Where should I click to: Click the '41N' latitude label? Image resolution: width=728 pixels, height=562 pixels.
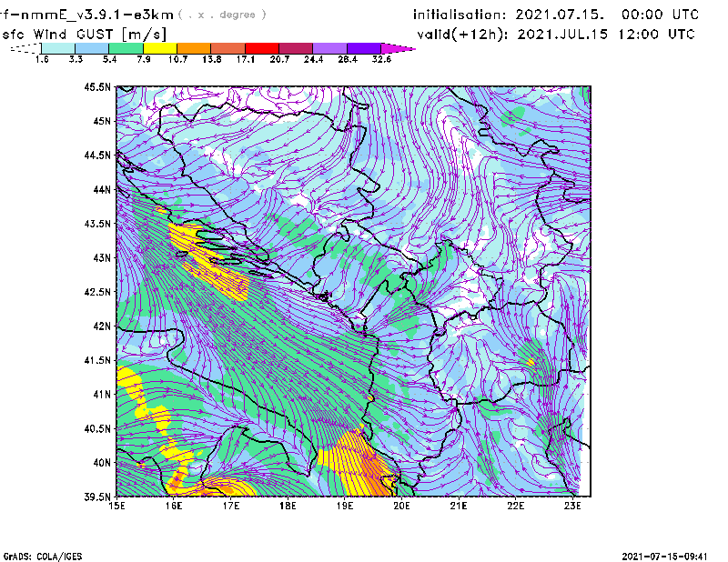pyautogui.click(x=102, y=395)
